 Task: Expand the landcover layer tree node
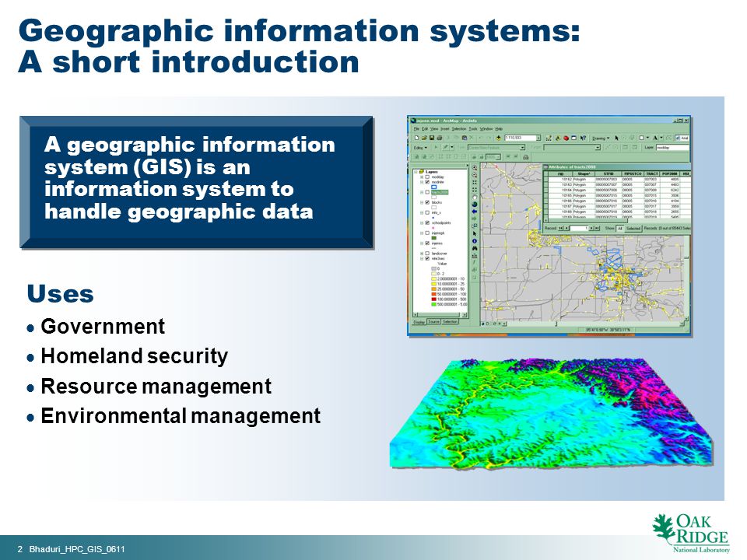pos(422,254)
